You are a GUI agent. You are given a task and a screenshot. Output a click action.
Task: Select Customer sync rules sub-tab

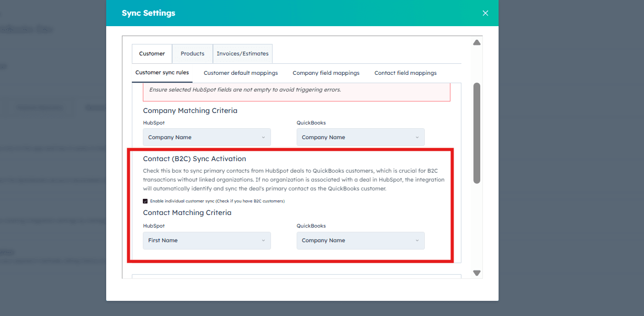pos(162,73)
